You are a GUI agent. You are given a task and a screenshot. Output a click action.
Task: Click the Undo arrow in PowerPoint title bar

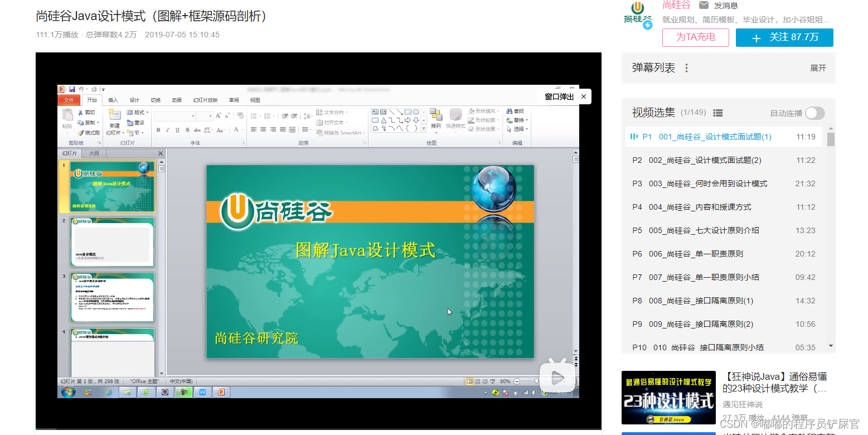point(81,89)
